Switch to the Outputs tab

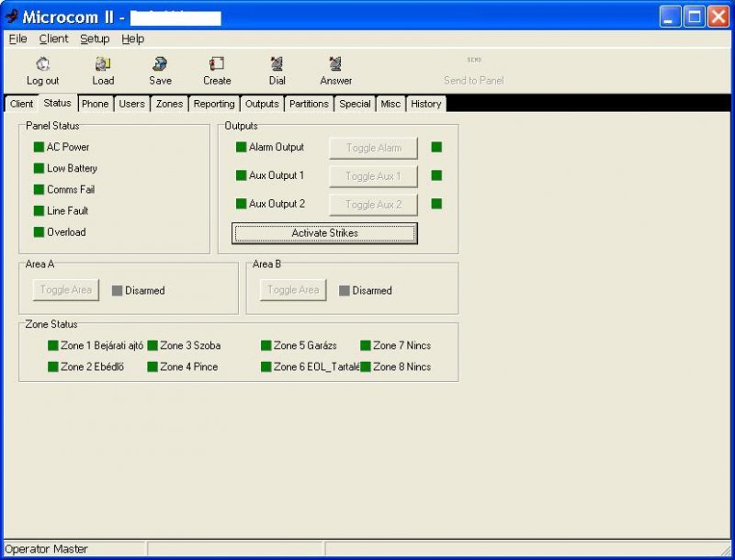262,104
